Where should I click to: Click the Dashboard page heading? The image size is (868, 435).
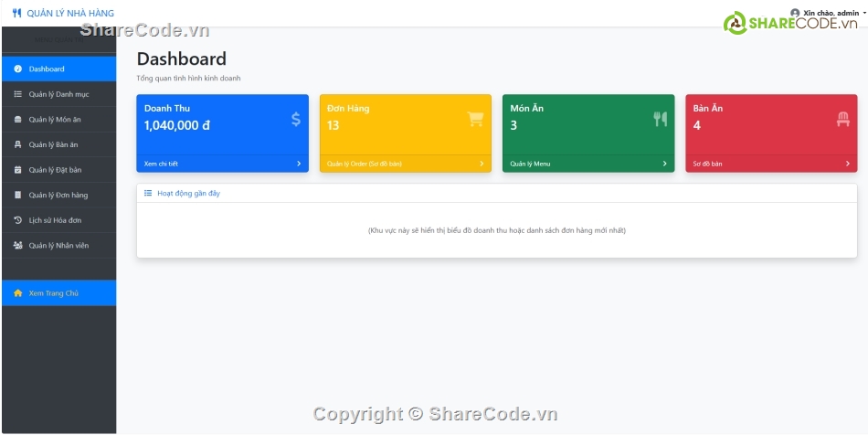[x=182, y=59]
